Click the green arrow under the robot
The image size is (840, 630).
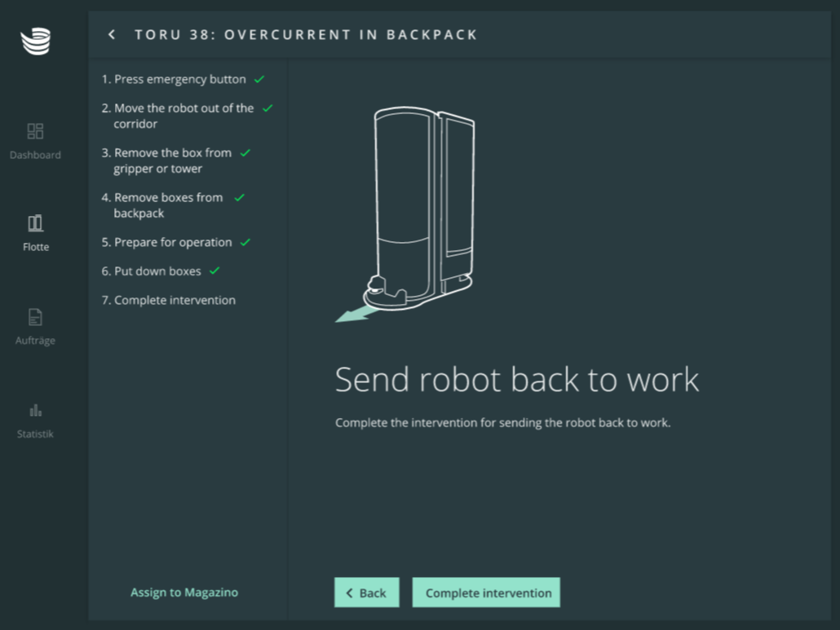[x=351, y=315]
